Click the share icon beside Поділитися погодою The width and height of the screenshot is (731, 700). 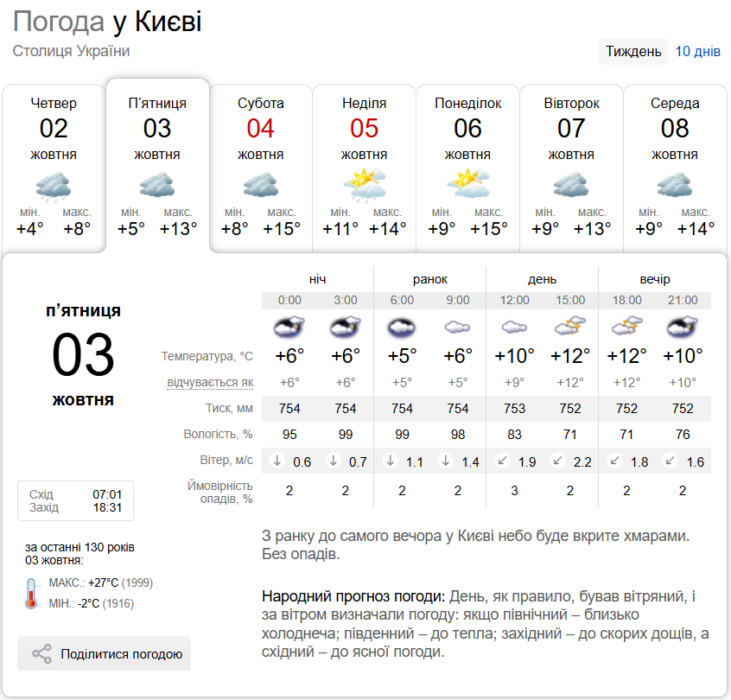[x=41, y=654]
